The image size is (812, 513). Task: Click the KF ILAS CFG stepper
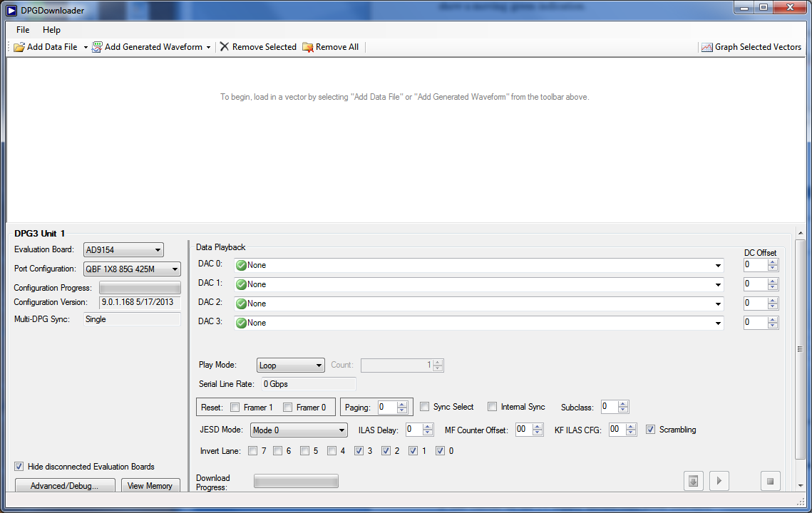pos(631,430)
